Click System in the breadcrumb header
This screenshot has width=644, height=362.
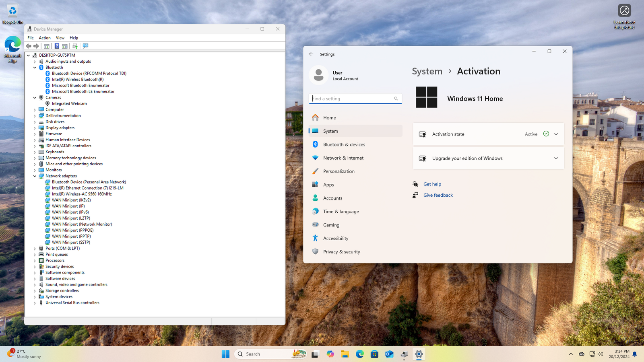click(427, 71)
